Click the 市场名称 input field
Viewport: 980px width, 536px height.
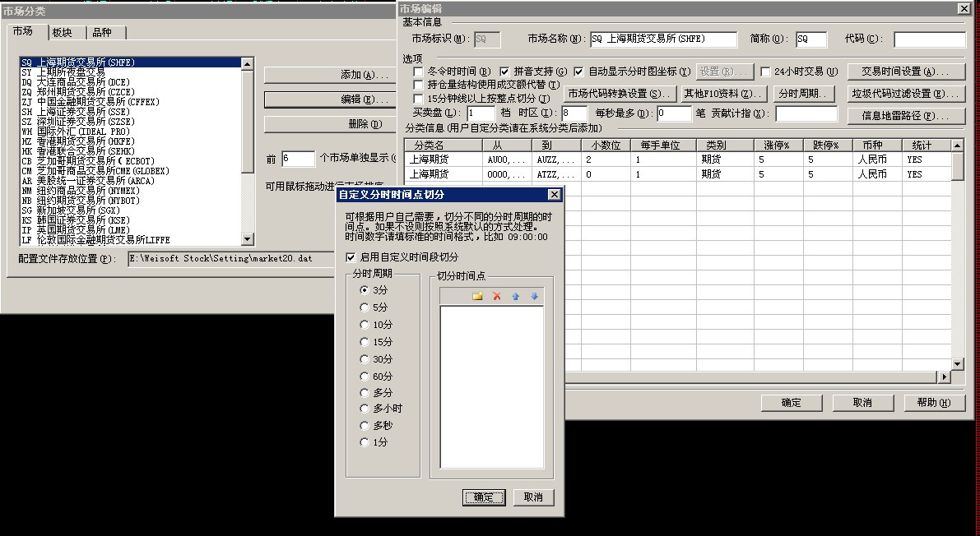pyautogui.click(x=651, y=39)
